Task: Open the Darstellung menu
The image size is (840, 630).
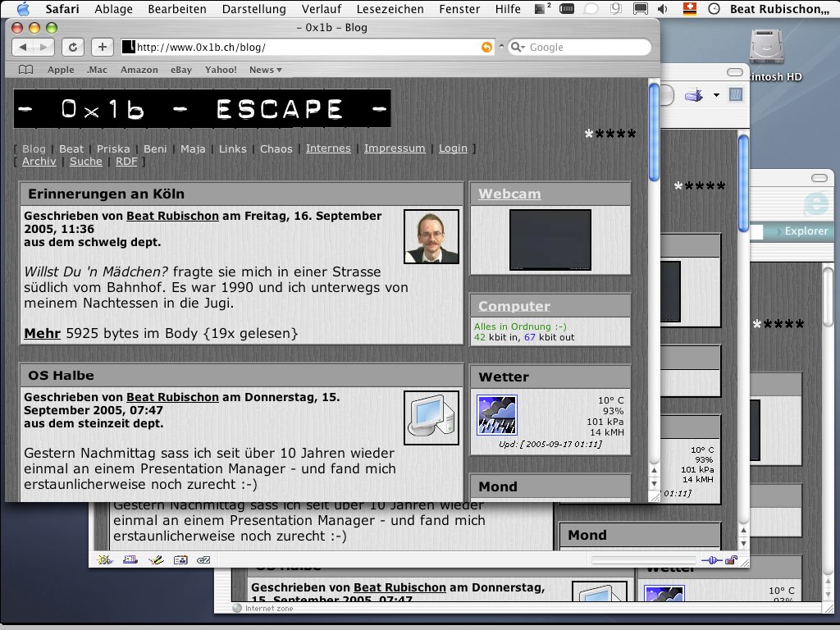Action: [254, 8]
